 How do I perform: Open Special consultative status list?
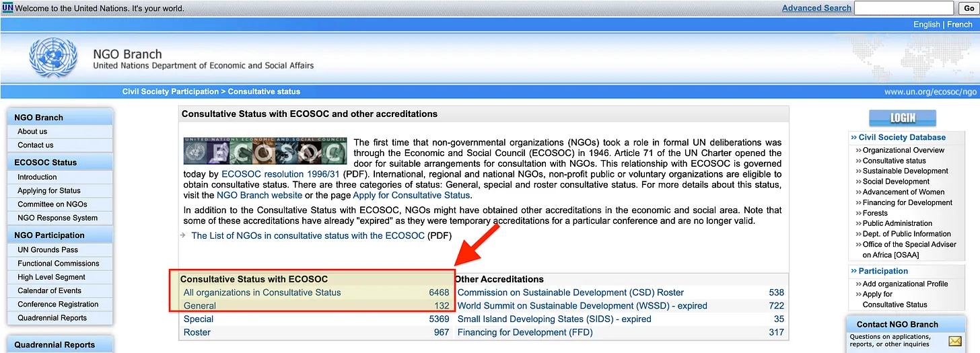click(x=199, y=319)
